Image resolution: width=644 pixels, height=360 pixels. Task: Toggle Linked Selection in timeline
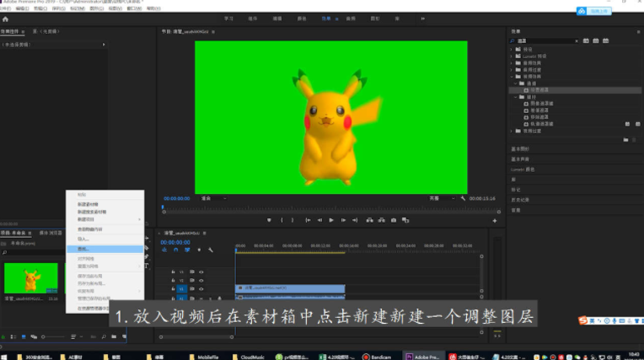tap(187, 250)
